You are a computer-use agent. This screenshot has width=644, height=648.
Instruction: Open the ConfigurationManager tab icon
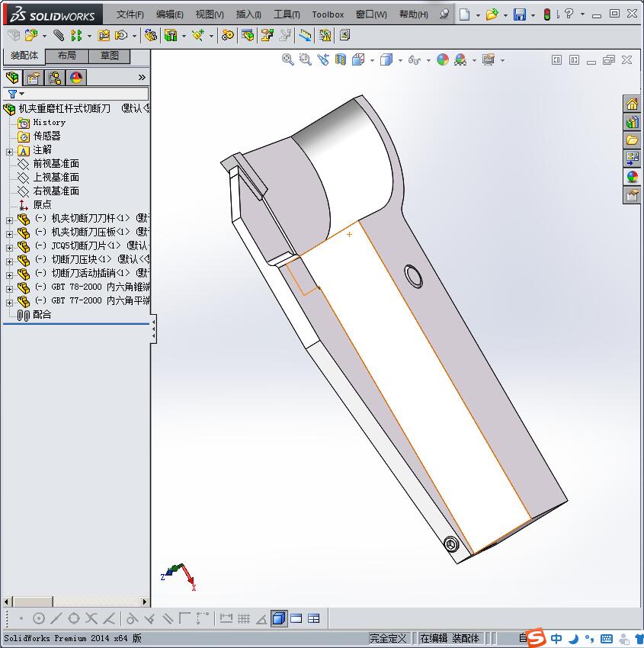tap(55, 77)
